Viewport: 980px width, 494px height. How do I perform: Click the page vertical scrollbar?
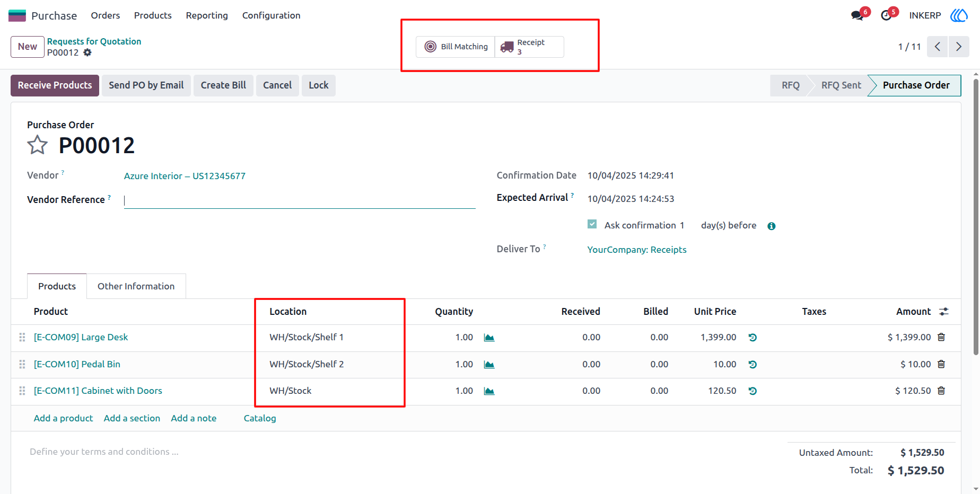point(976,217)
